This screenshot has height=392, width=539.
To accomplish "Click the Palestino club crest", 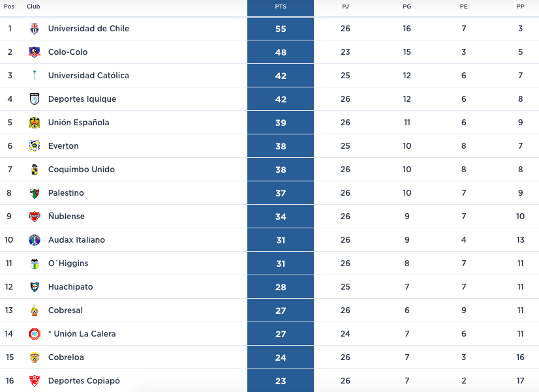I will coord(35,193).
